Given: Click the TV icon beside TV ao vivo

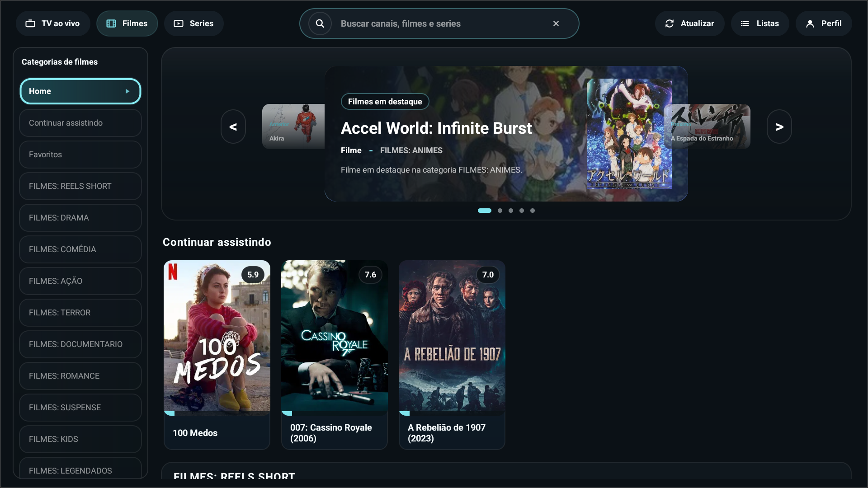Looking at the screenshot, I should click(30, 23).
